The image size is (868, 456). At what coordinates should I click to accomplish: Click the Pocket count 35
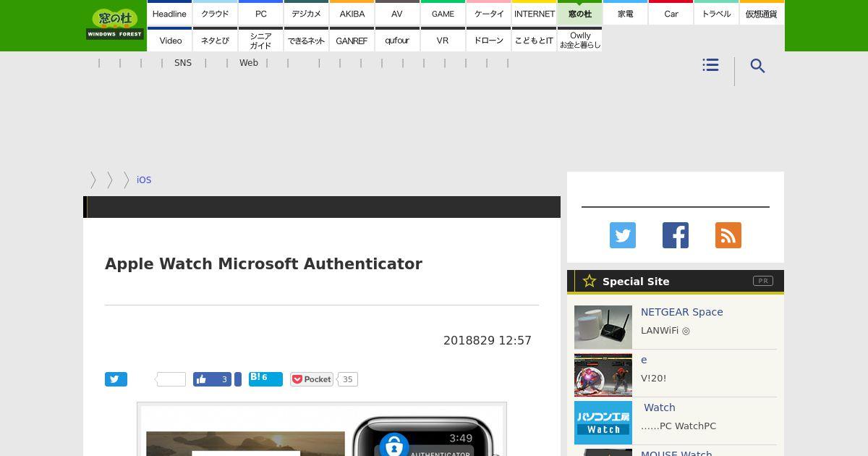tap(348, 379)
